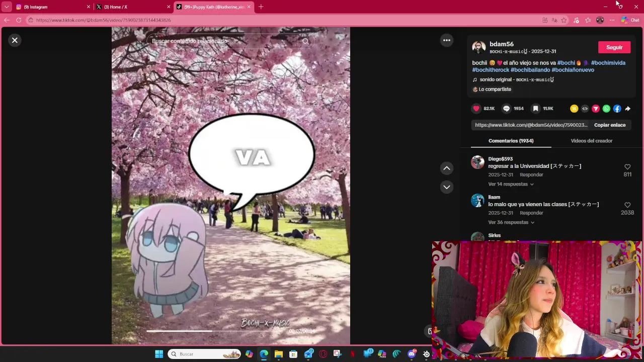Click the taskbar Buscar search box
Screen dimensions: 644x362
(x=205, y=354)
